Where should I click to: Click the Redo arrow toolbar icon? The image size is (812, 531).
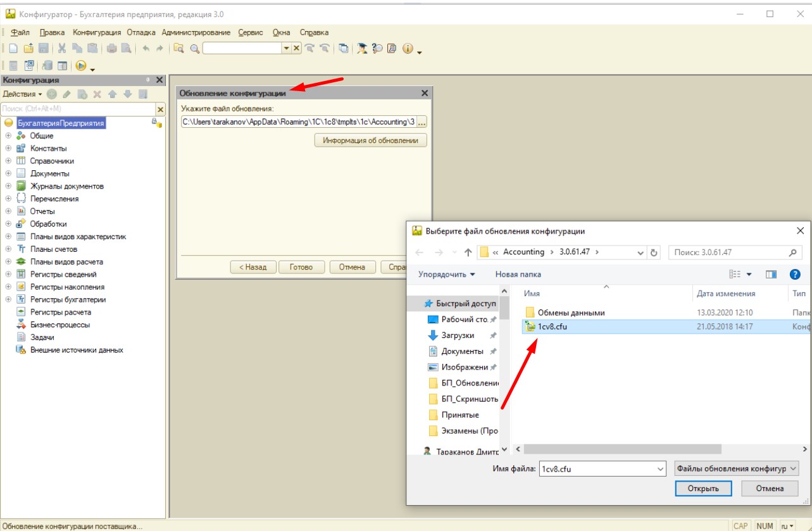(159, 48)
